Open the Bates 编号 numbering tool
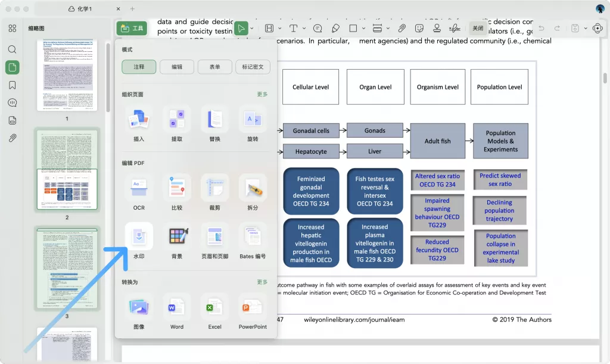This screenshot has height=364, width=610. 253,241
